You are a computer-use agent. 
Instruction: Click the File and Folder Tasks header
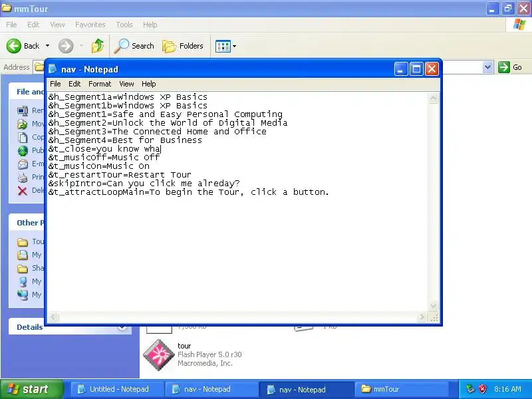tap(27, 92)
